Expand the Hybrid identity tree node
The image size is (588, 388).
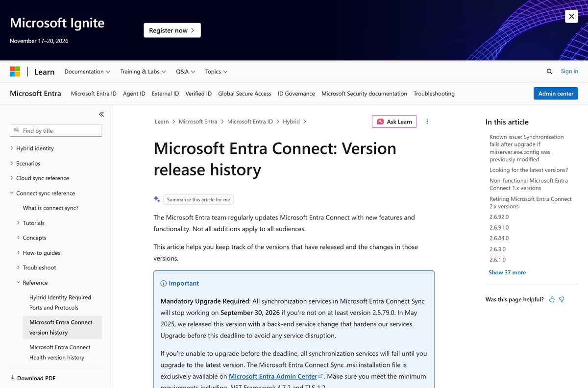tap(12, 148)
